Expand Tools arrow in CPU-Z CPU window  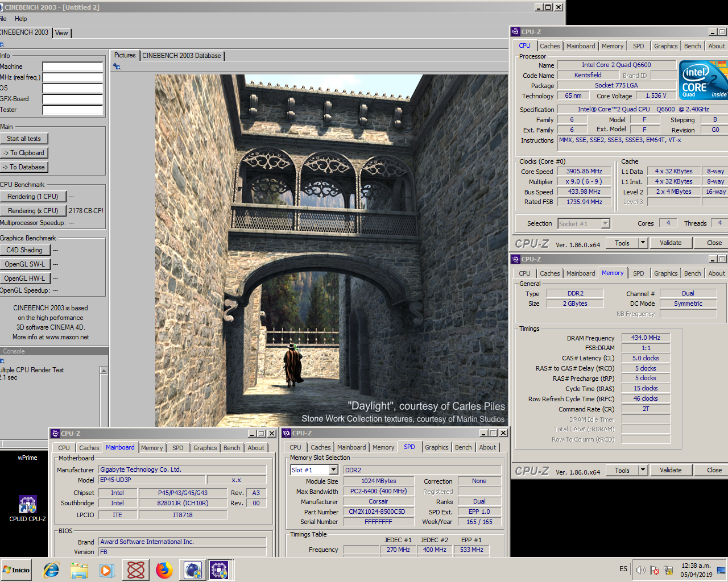click(x=643, y=243)
